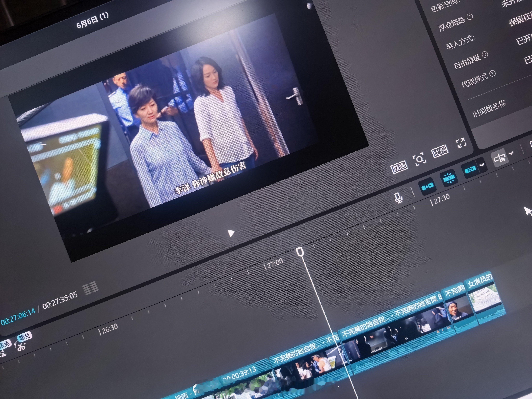
Task: Enter fullscreen preview mode
Action: click(x=461, y=143)
